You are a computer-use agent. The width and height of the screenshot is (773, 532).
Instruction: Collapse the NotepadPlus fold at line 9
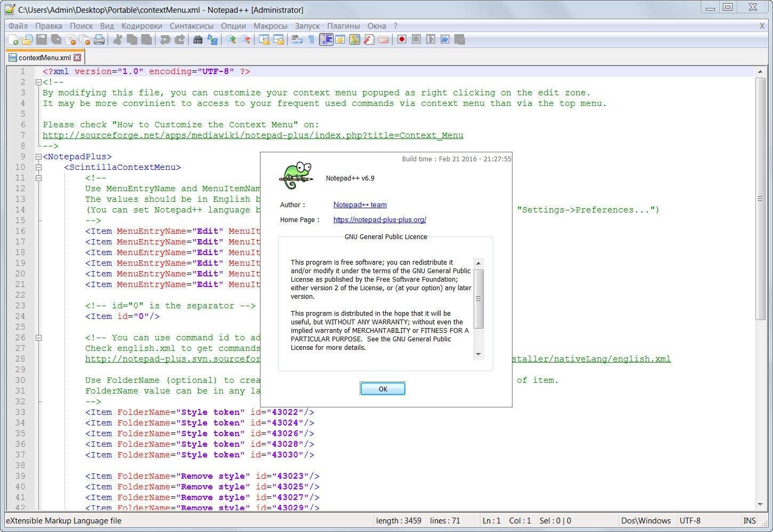[x=38, y=157]
